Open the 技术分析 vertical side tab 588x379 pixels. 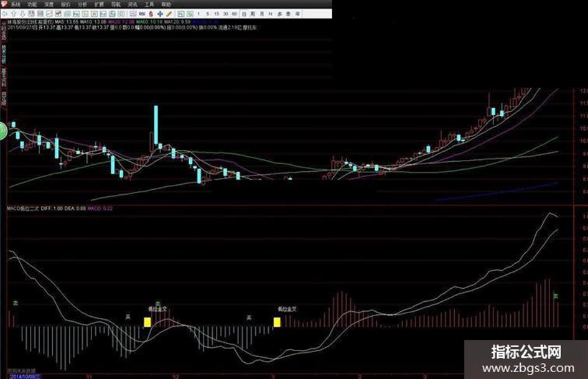click(x=4, y=54)
